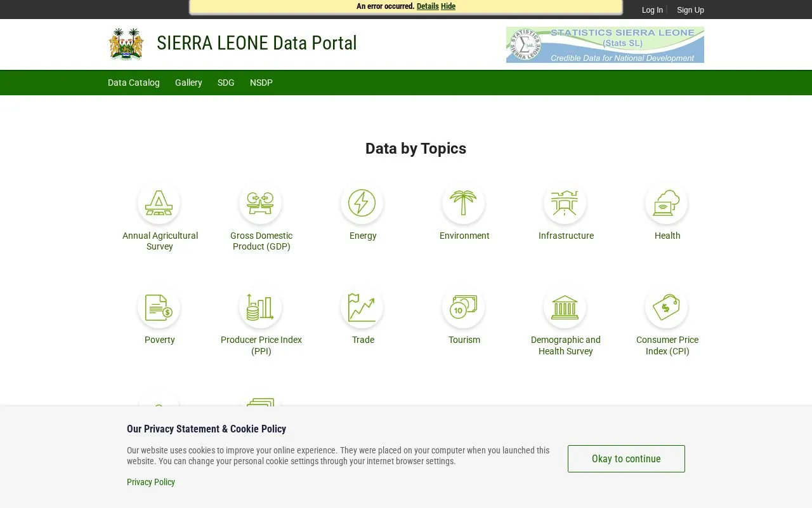Go to the Gallery menu item
Image resolution: width=812 pixels, height=508 pixels.
(x=188, y=83)
